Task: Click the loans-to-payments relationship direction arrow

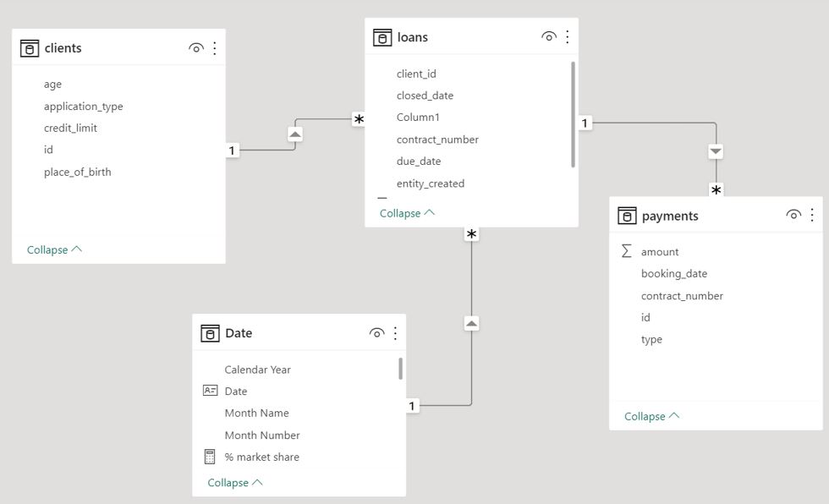Action: (716, 151)
